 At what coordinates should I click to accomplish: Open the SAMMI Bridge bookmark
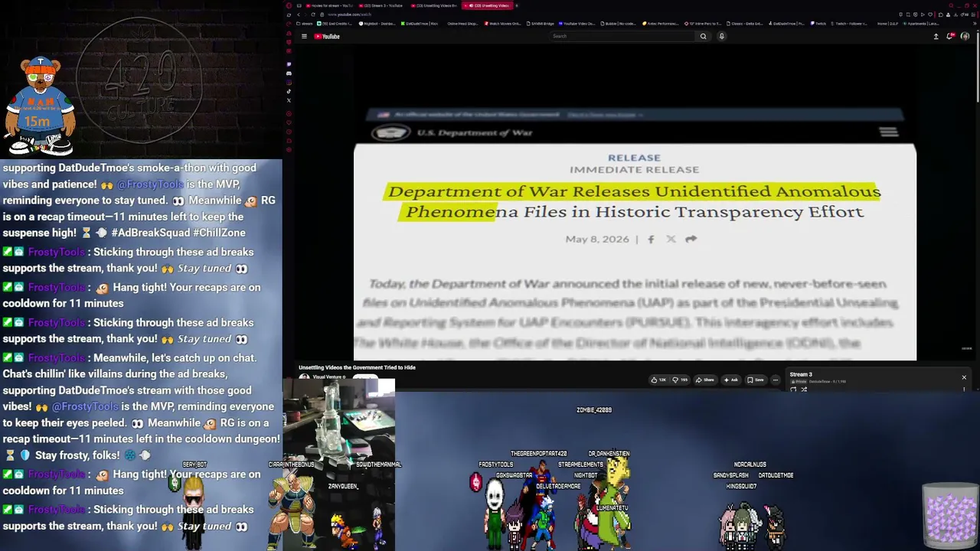click(x=540, y=24)
